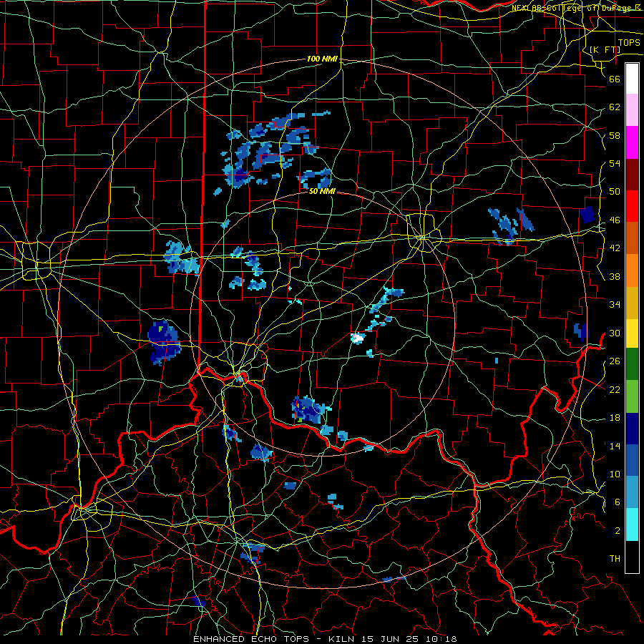
Task: Select the light green legend swatch near 22
Action: coord(632,396)
